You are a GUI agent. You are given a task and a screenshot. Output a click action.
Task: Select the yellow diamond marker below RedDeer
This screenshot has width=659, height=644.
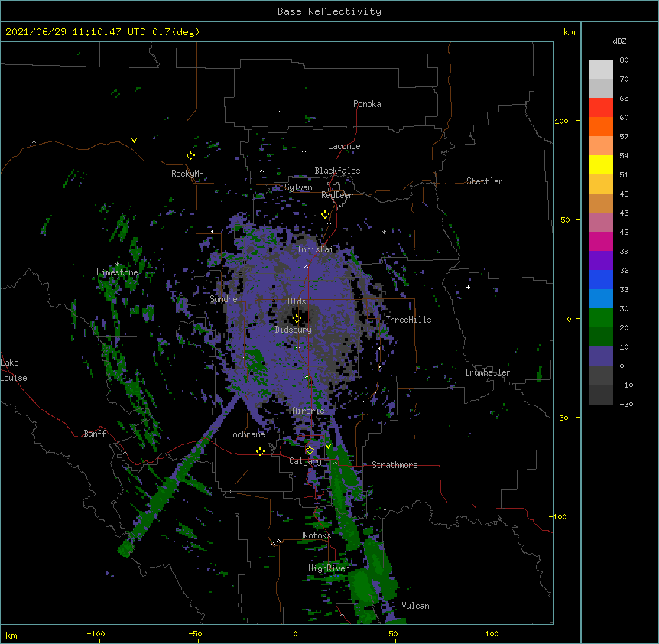326,215
